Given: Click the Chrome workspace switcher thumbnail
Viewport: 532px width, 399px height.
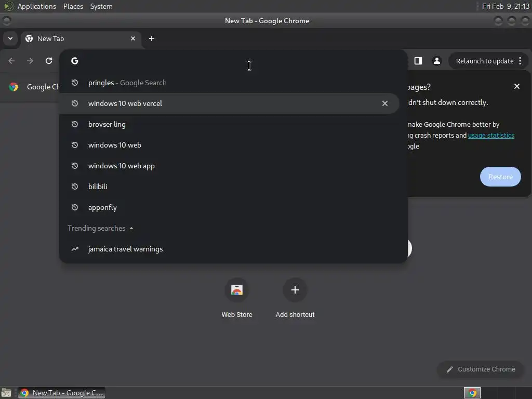Looking at the screenshot, I should coord(472,393).
